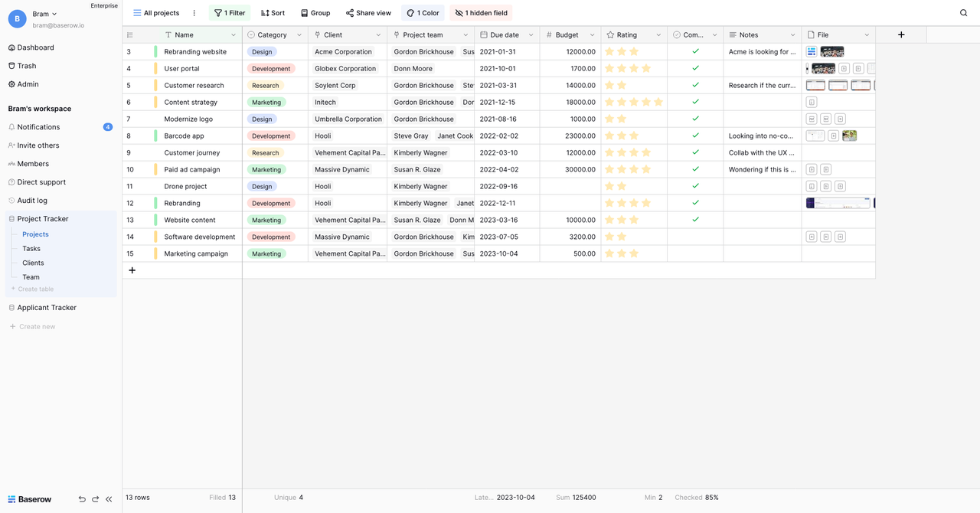
Task: Open the Notifications count badge
Action: (x=108, y=127)
